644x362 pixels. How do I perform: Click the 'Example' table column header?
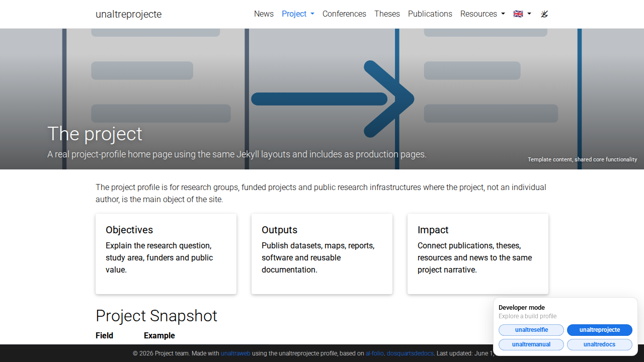tap(159, 335)
